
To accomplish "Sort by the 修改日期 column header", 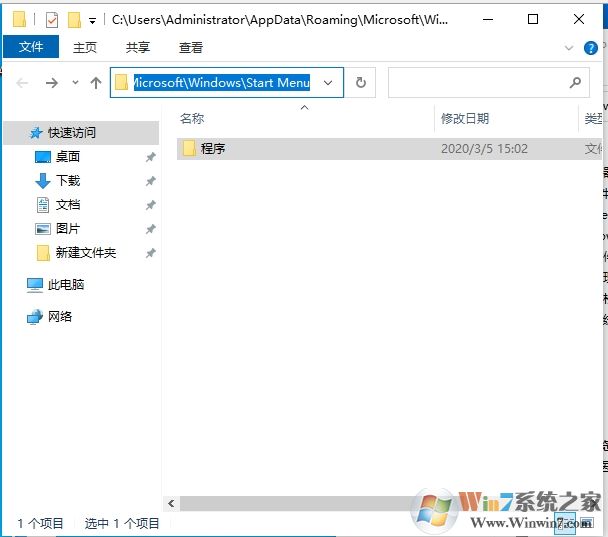I will pyautogui.click(x=465, y=118).
